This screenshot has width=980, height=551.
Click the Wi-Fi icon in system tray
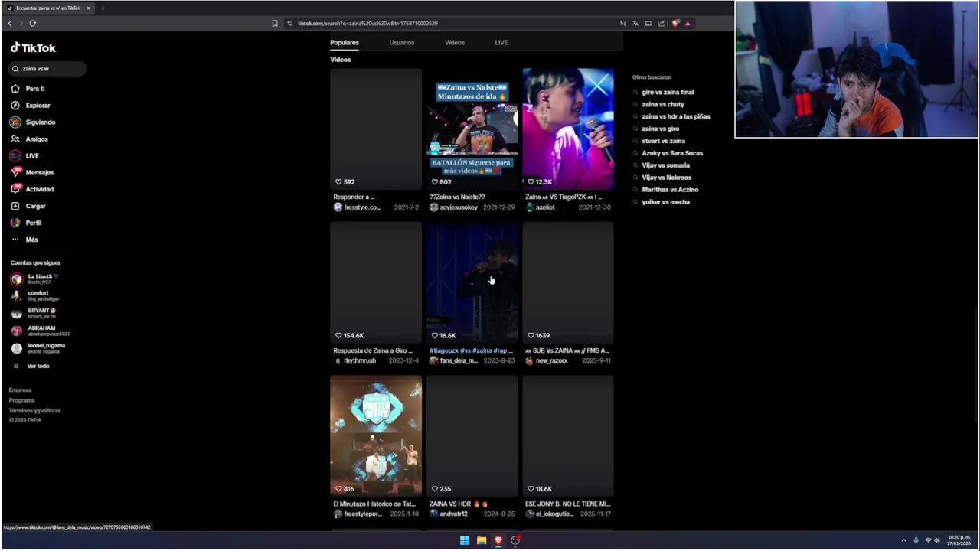pos(928,540)
